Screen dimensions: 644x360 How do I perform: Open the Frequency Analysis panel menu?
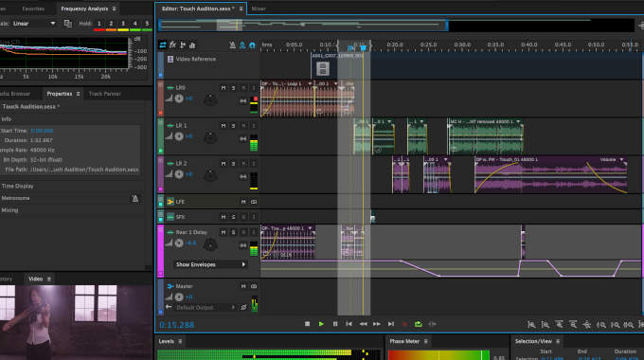(115, 9)
